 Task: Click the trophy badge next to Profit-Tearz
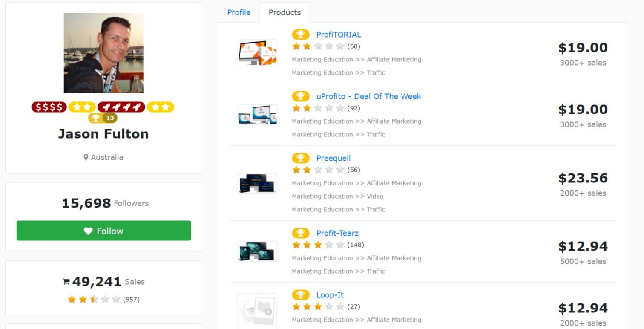pyautogui.click(x=301, y=233)
